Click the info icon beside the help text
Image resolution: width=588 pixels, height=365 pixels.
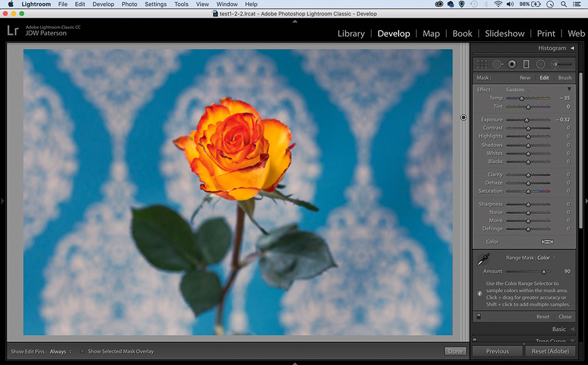tap(480, 293)
